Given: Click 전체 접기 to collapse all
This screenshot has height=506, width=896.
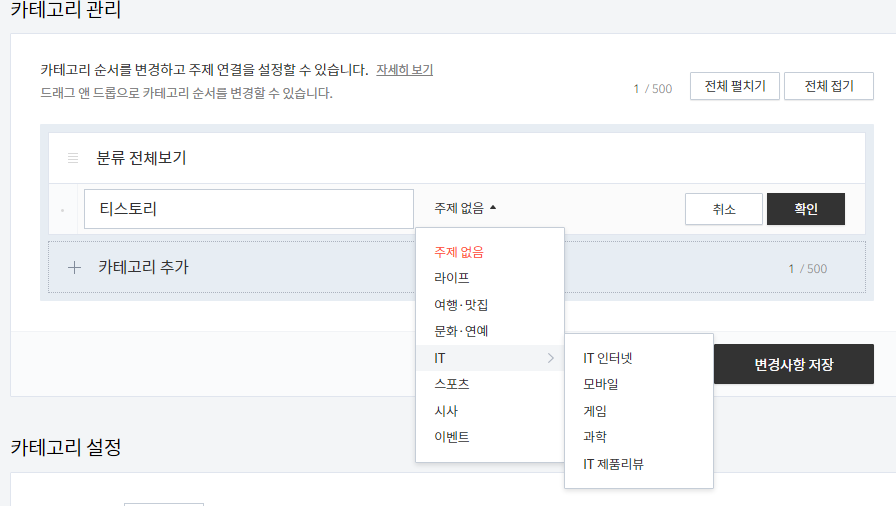Looking at the screenshot, I should pos(829,86).
